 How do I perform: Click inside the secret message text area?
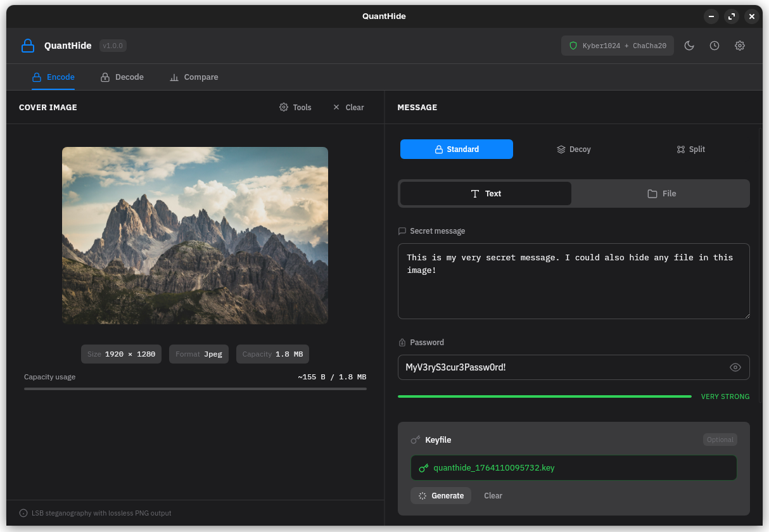573,281
